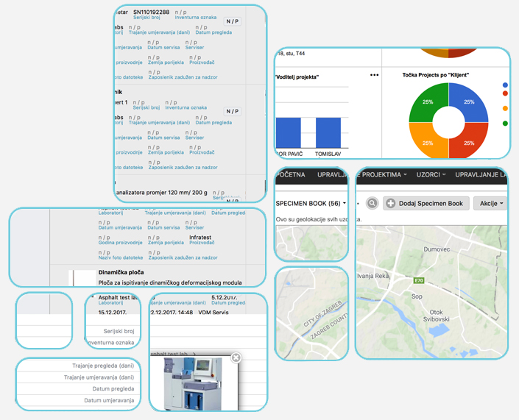
Task: Click the orange legend dot of Klijent chart
Action: point(505,109)
